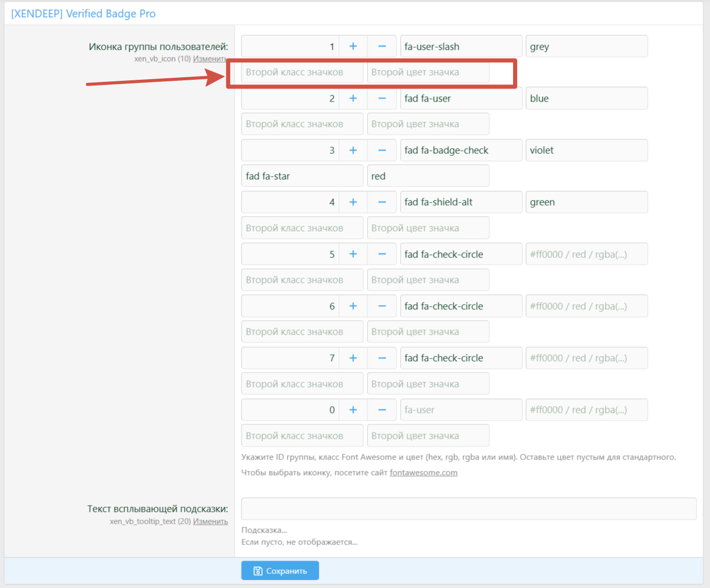Screen dimensions: 710x588
Task: Select the violet color field
Action: [x=587, y=150]
